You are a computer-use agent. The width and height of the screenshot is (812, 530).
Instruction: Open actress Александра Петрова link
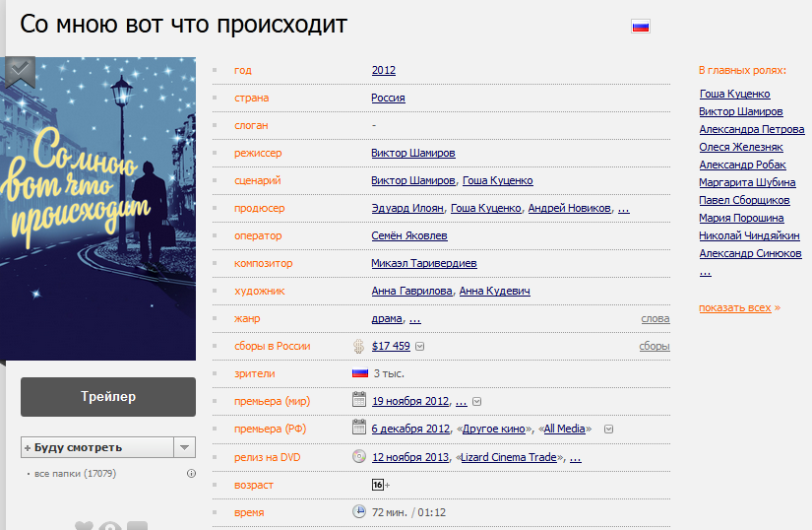(751, 129)
